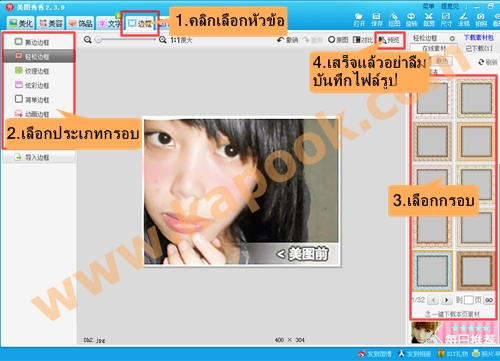The image size is (500, 361).
Task: Choose the highlighted 轻松边框 frame category
Action: point(38,56)
